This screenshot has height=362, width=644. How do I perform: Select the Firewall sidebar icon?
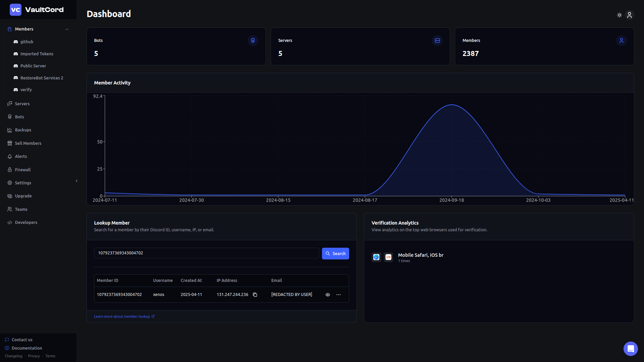9,170
